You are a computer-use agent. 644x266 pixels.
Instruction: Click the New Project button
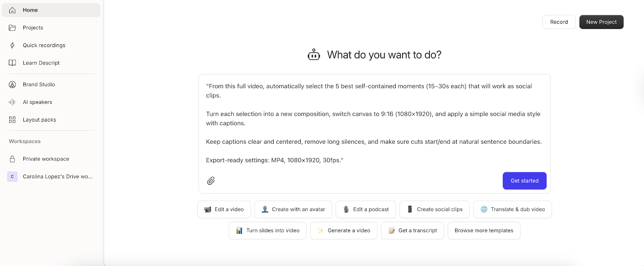(x=601, y=22)
